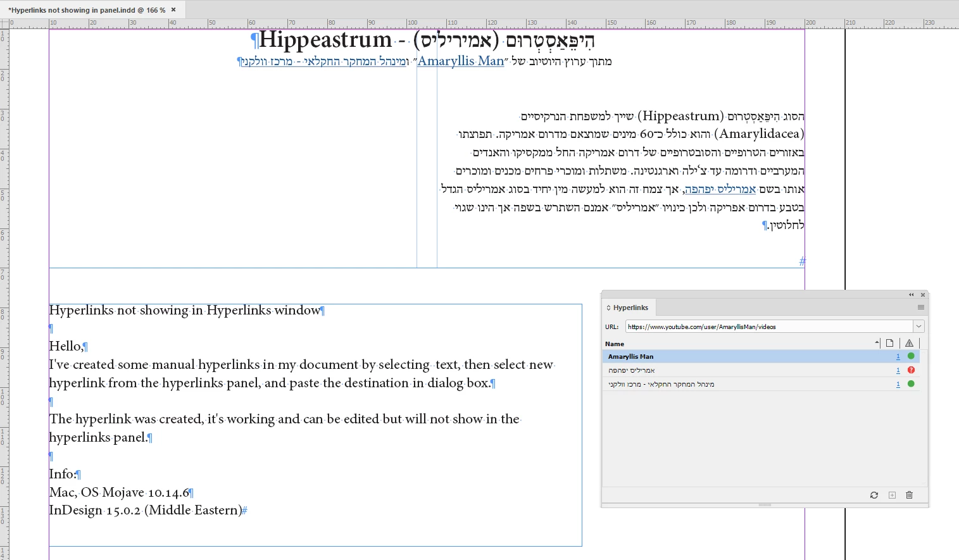Click the אמריליס יפהפה link in body text
This screenshot has width=959, height=560.
pos(720,189)
